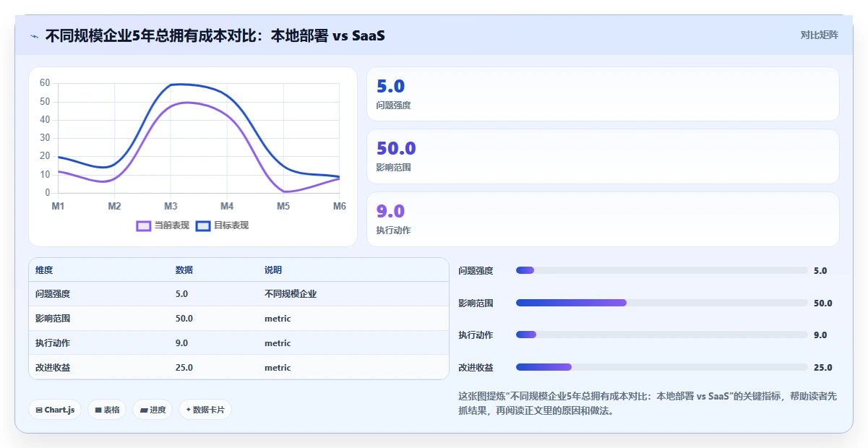Click the M3 axis label on chart
868x448 pixels.
coord(171,207)
